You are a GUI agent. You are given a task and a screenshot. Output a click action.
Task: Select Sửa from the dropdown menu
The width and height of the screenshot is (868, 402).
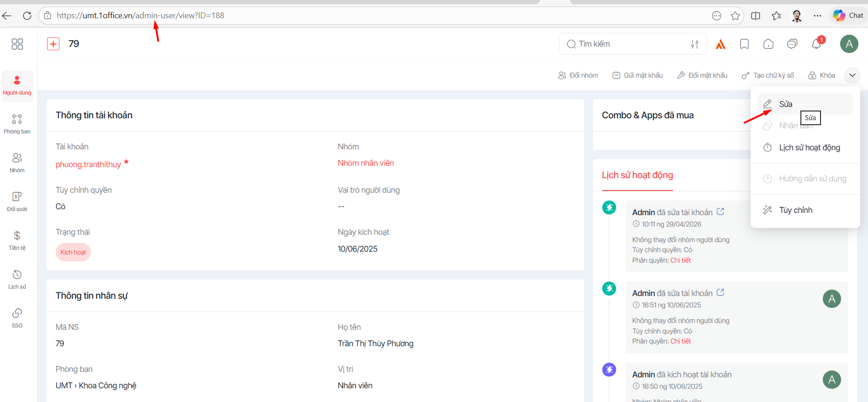point(785,104)
